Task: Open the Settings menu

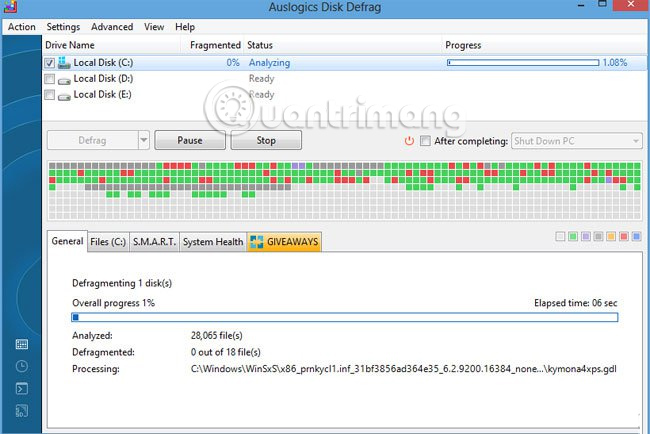Action: point(63,27)
